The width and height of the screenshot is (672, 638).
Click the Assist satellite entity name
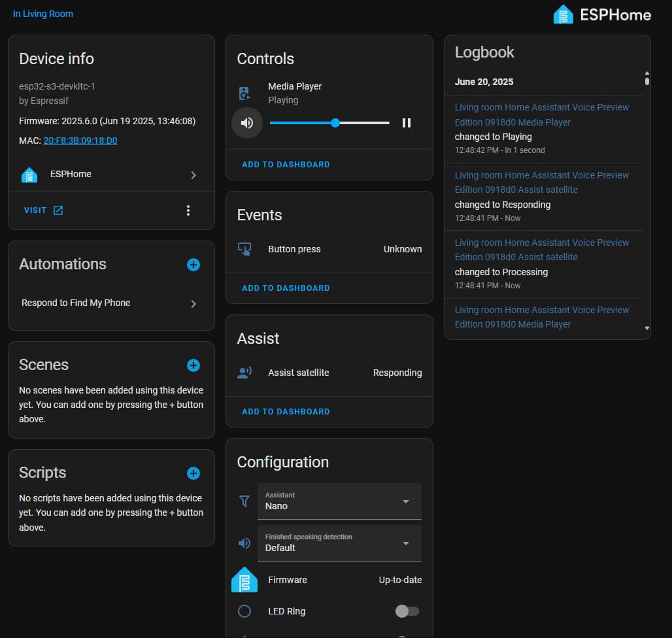(299, 373)
